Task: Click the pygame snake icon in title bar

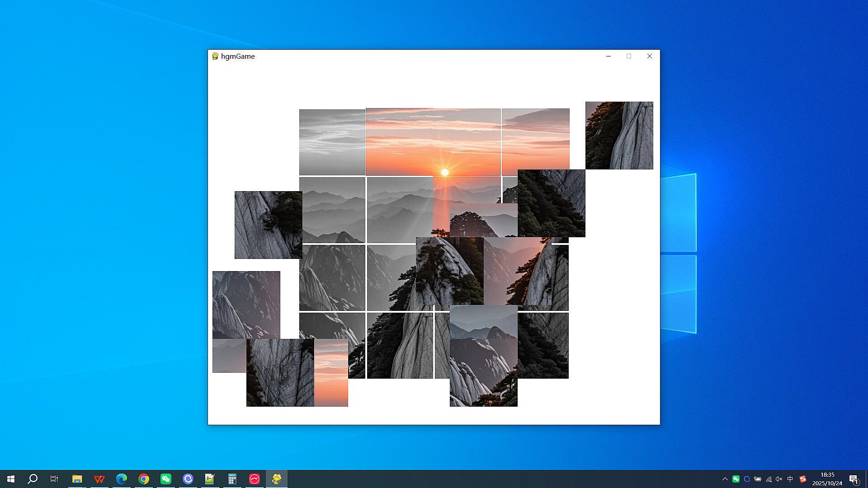Action: (x=215, y=56)
